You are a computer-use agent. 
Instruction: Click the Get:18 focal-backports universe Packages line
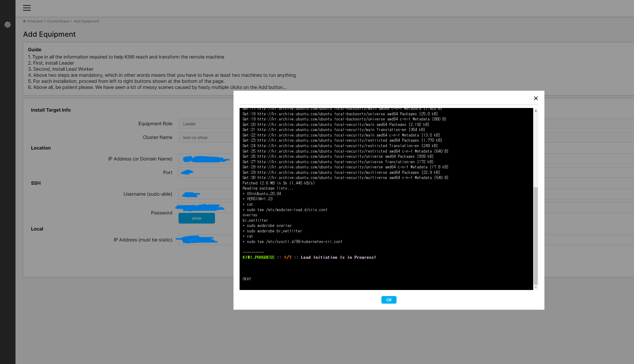tap(340, 114)
